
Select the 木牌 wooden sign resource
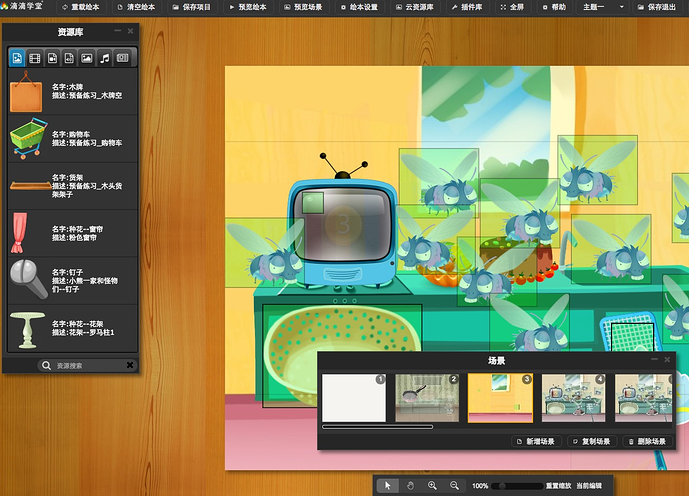(73, 91)
